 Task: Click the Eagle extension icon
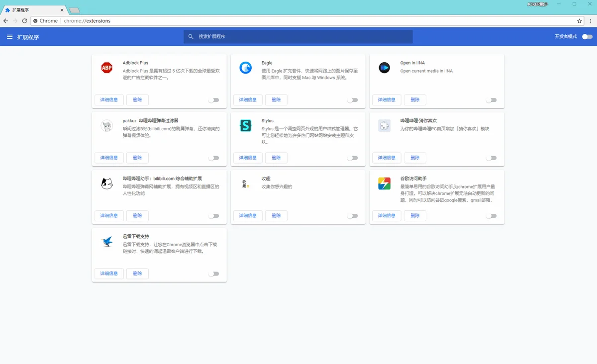(x=245, y=68)
